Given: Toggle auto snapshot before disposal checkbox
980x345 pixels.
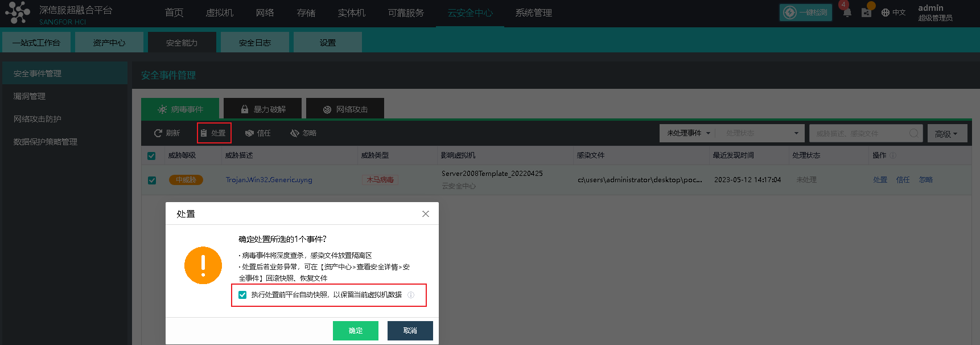Looking at the screenshot, I should tap(242, 295).
